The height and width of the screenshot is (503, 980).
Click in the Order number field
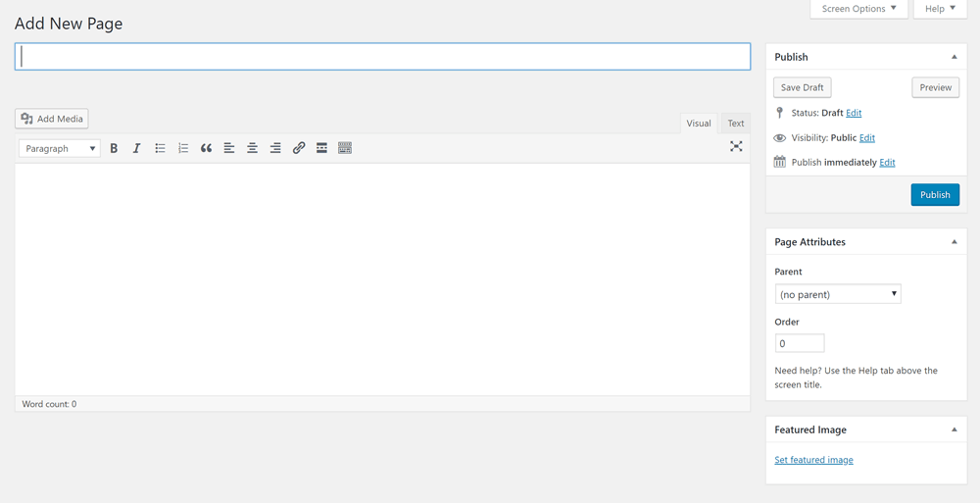(x=800, y=343)
